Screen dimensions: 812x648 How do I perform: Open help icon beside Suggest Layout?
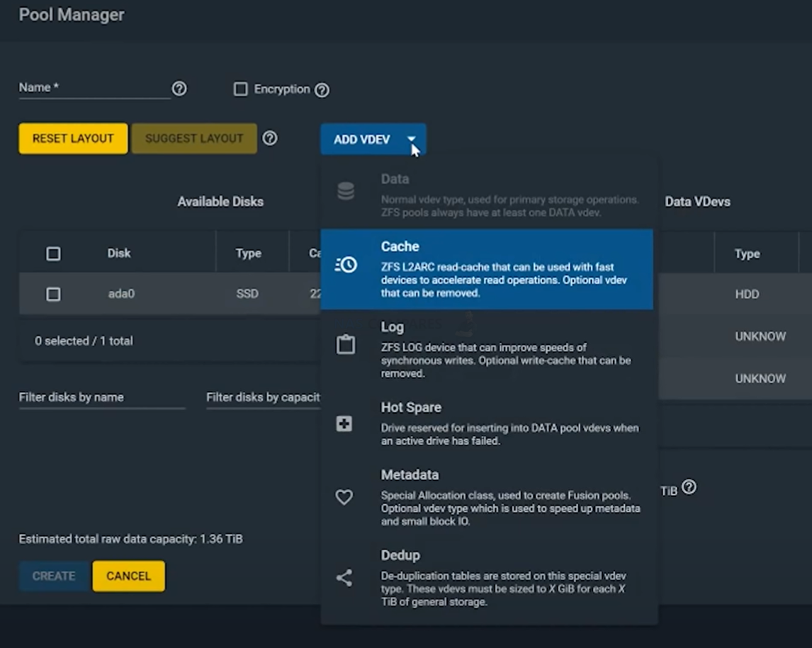270,138
